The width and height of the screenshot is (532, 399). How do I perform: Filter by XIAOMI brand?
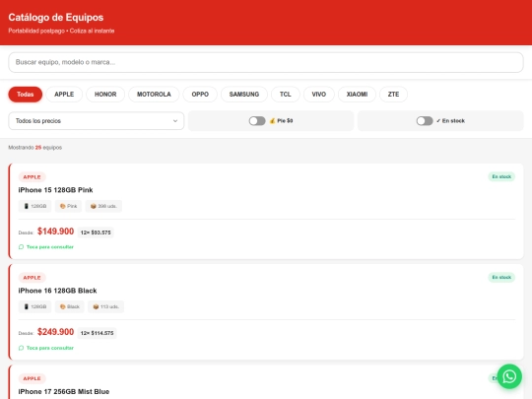click(x=357, y=95)
